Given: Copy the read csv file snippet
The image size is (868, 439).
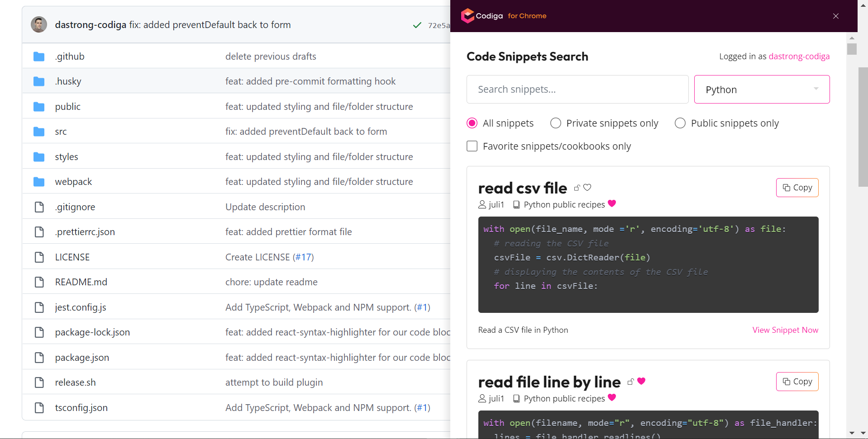Looking at the screenshot, I should coord(797,188).
